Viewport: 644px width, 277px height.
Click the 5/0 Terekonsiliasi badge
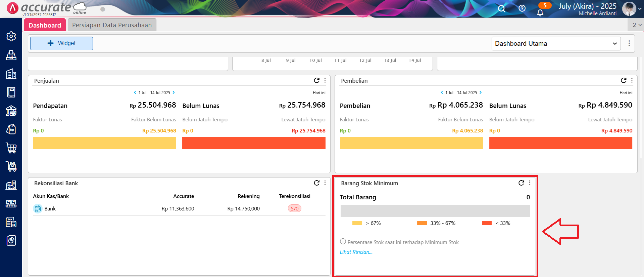click(x=294, y=208)
